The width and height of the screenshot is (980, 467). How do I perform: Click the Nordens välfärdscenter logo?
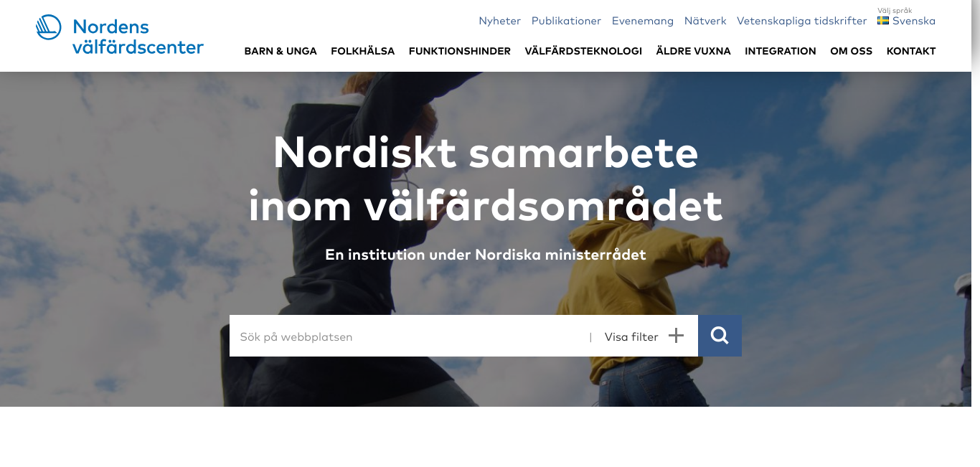(120, 36)
